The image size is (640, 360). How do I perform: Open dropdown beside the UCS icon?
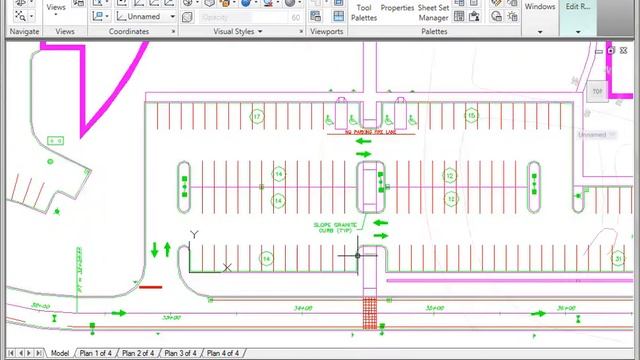click(x=107, y=17)
